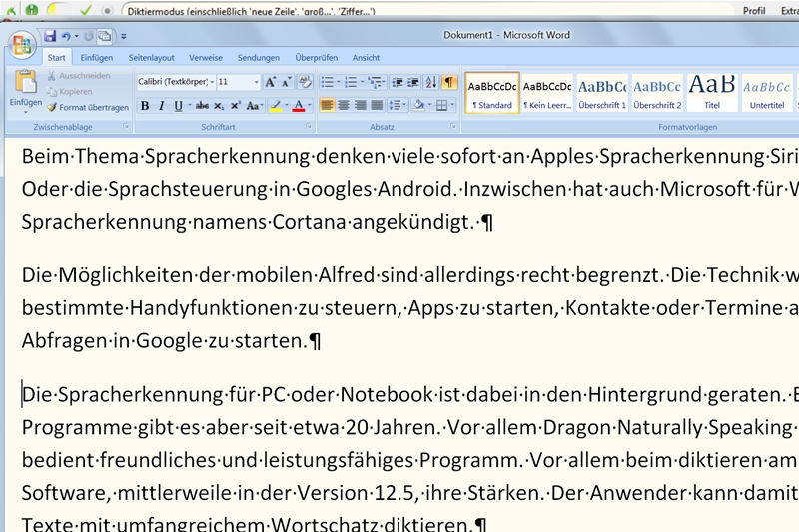Open the Absatz dialog launcher
799x532 pixels.
453,126
